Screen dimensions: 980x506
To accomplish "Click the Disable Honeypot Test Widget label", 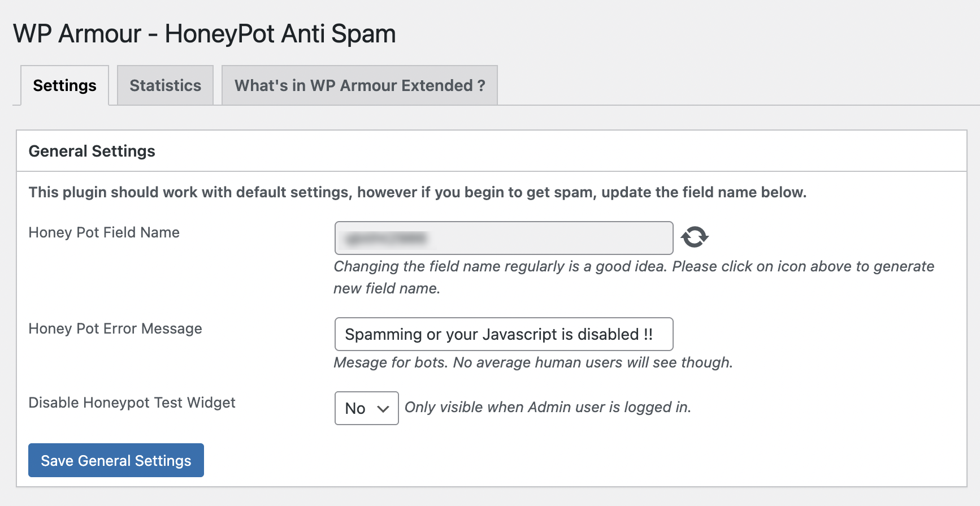I will [x=132, y=403].
